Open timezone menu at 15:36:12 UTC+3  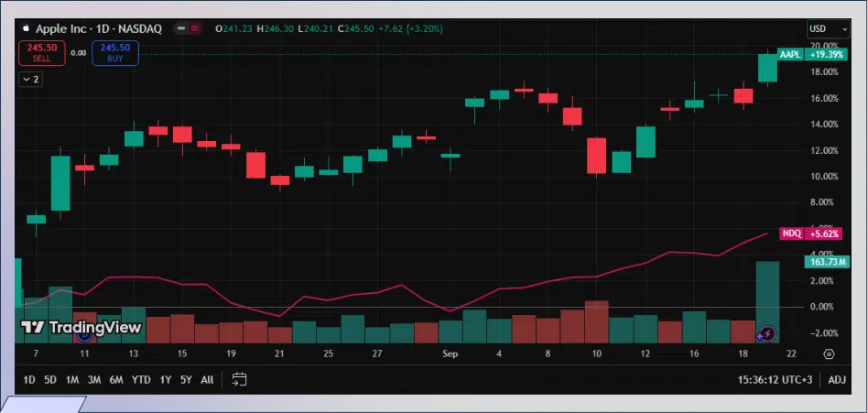pos(775,380)
